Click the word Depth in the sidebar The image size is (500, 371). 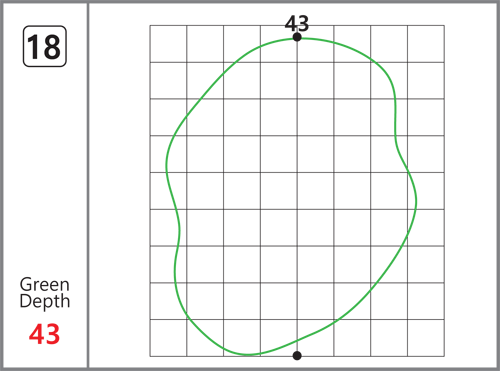click(x=45, y=301)
